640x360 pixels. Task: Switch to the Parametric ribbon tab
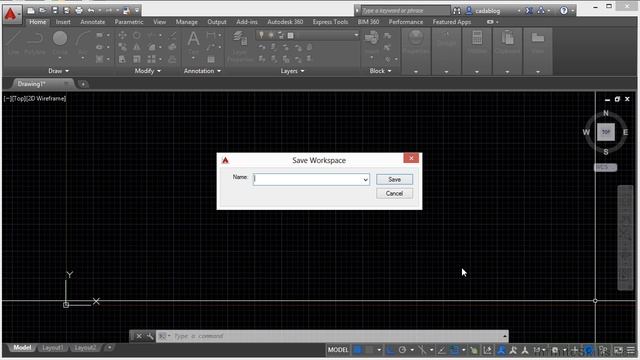[129, 22]
